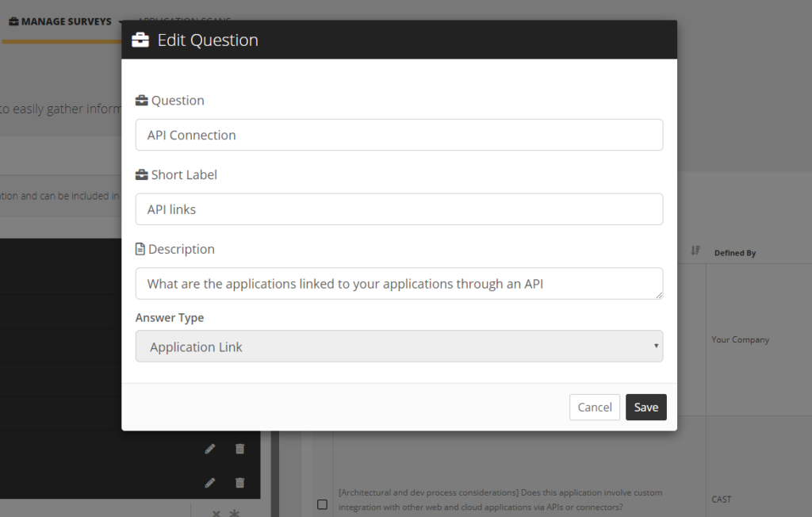Click the asterisk icon near the bottom
The image size is (812, 517).
coord(234,513)
